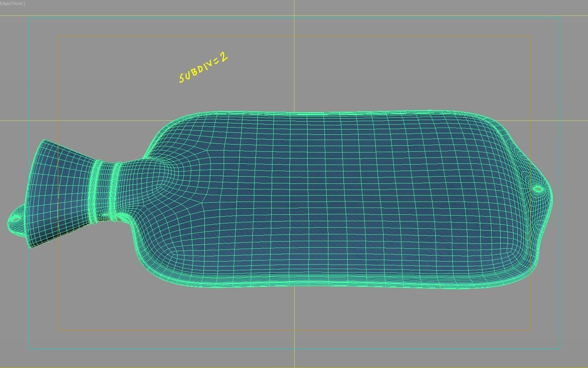Click the hanging hole at the bottle's flat end

(538, 189)
